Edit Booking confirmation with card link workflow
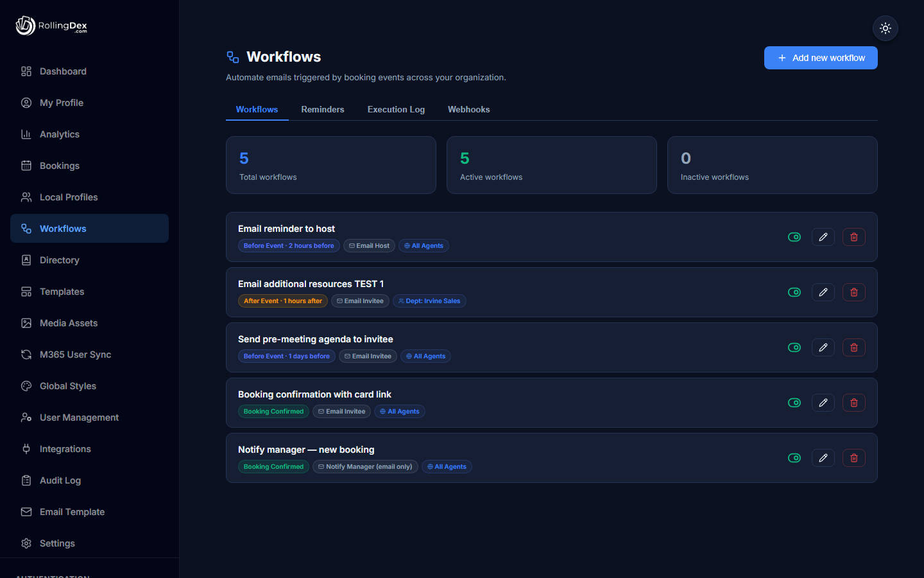The height and width of the screenshot is (578, 924). (823, 403)
